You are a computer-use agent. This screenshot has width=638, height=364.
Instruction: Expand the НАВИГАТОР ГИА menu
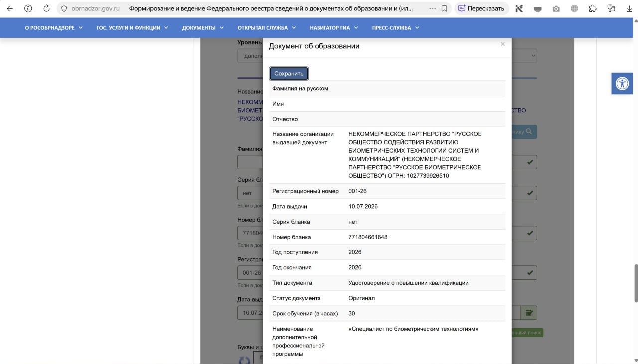point(334,28)
